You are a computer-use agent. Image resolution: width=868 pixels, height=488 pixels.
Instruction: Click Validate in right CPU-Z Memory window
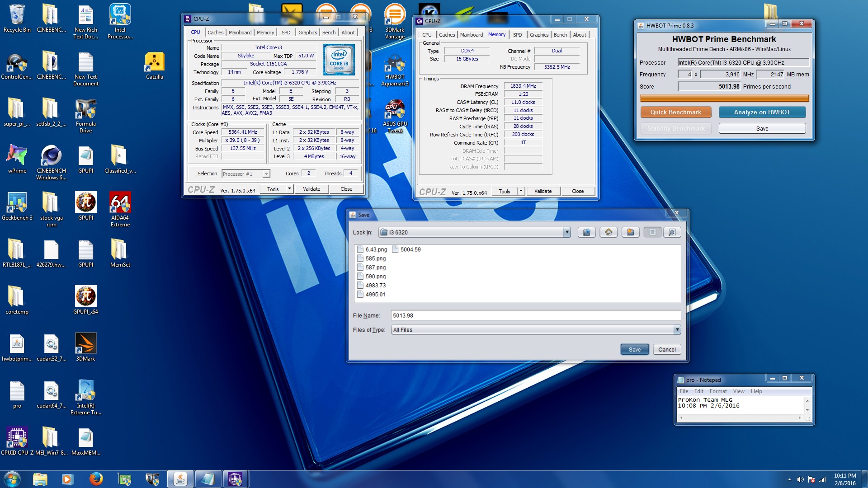coord(542,191)
